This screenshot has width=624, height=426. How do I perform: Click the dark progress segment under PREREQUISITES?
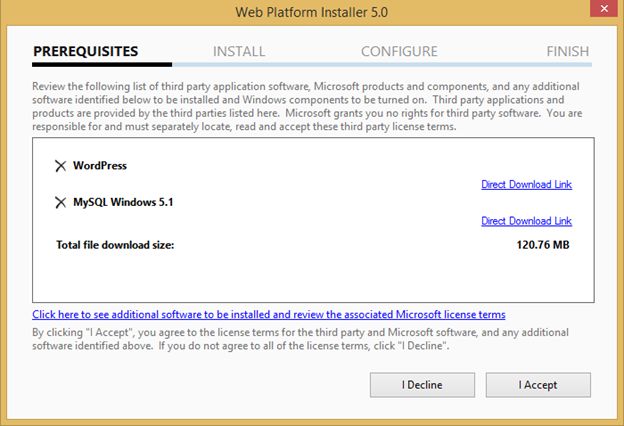(102, 64)
